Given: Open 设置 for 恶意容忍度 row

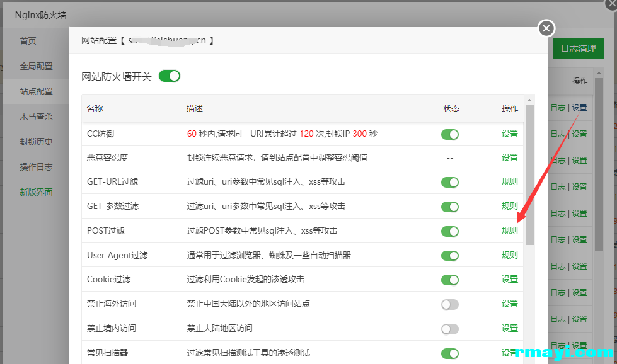Looking at the screenshot, I should 510,157.
